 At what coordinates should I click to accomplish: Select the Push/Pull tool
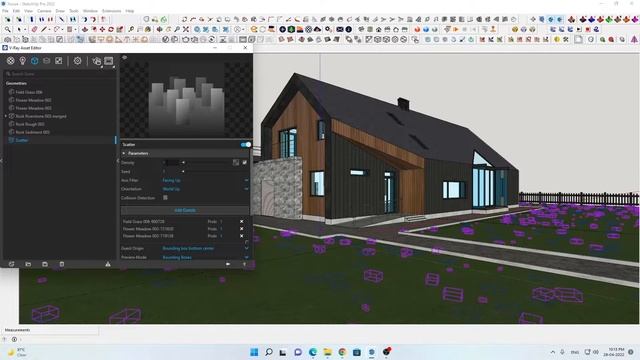coord(85,29)
